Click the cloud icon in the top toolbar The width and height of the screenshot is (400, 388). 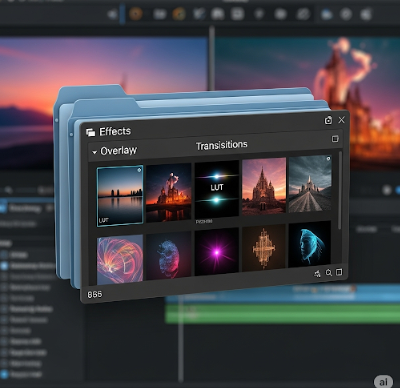326,14
